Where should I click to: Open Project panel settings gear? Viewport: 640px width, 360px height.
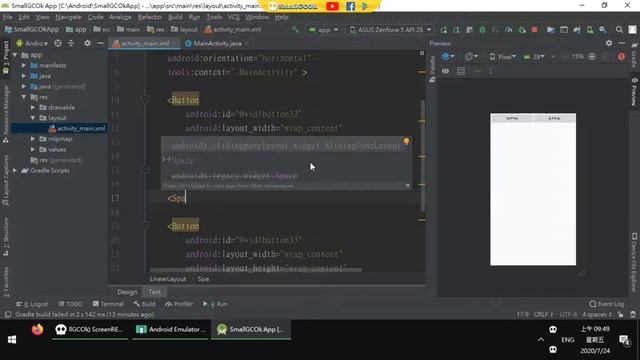tap(87, 43)
